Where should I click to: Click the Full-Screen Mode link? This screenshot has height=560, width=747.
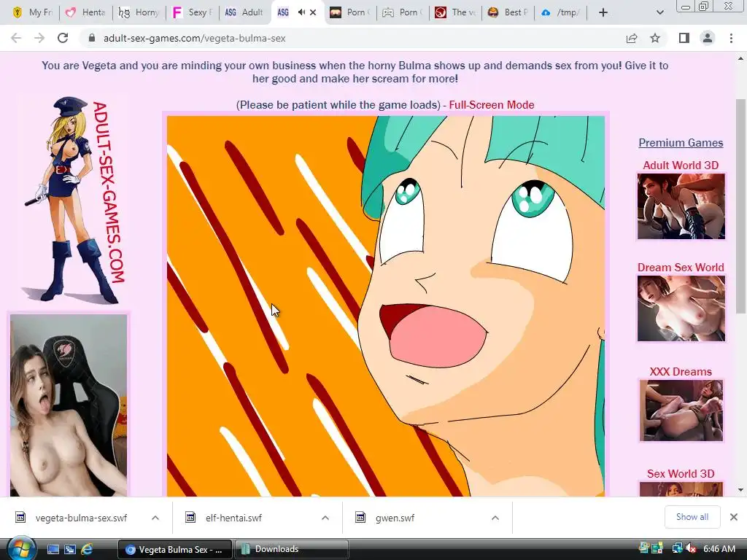pos(492,105)
